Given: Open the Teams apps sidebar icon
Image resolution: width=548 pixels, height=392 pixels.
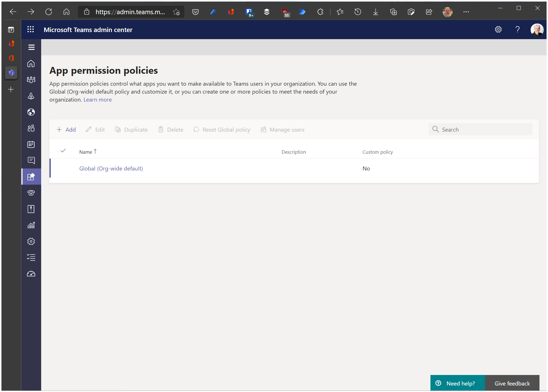Looking at the screenshot, I should click(x=31, y=177).
